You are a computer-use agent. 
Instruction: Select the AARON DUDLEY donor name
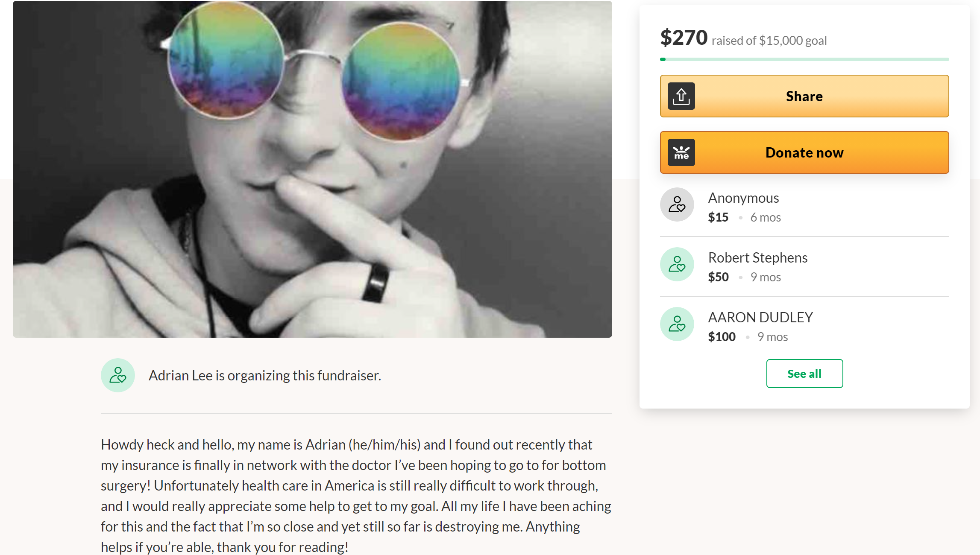(760, 318)
